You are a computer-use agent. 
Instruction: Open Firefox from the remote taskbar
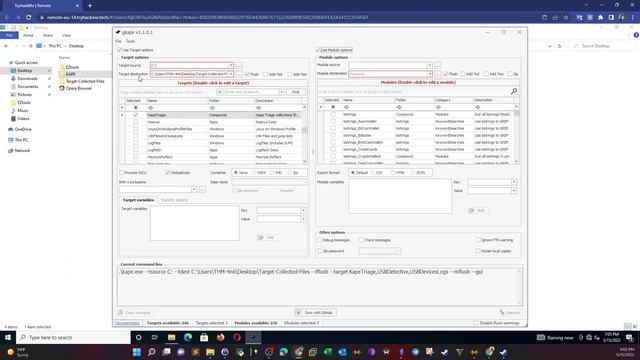(x=220, y=338)
